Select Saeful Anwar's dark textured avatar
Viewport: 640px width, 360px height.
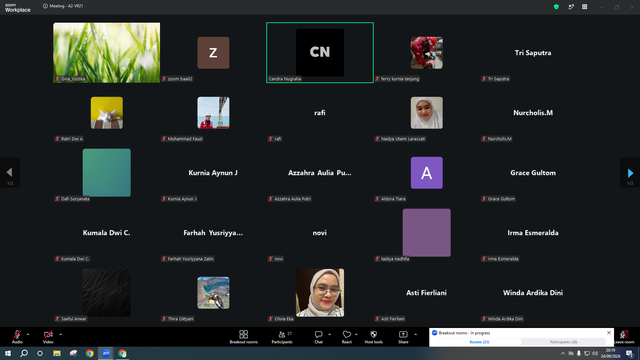[x=107, y=293]
